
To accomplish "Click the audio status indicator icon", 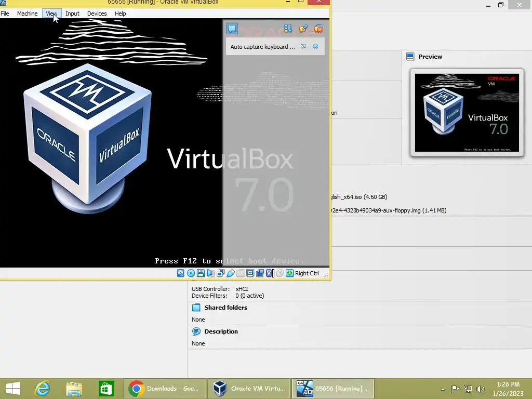I will click(x=210, y=273).
